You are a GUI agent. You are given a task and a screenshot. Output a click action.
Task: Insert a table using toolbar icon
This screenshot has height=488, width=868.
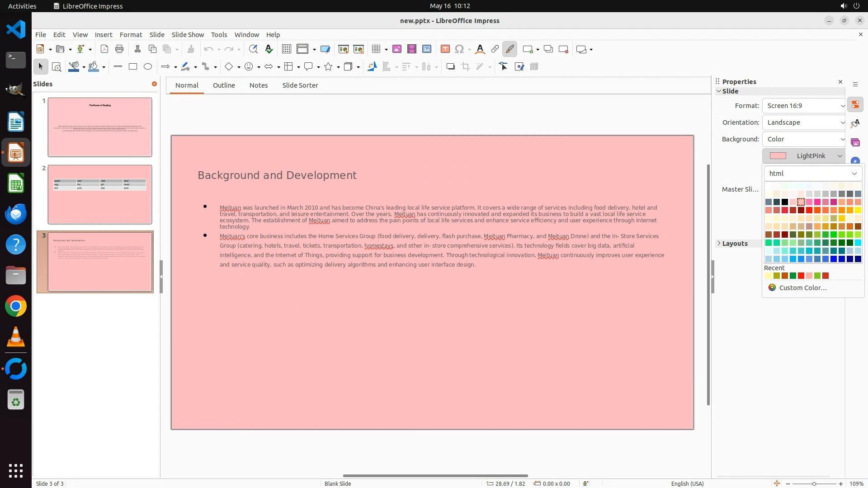coord(376,49)
